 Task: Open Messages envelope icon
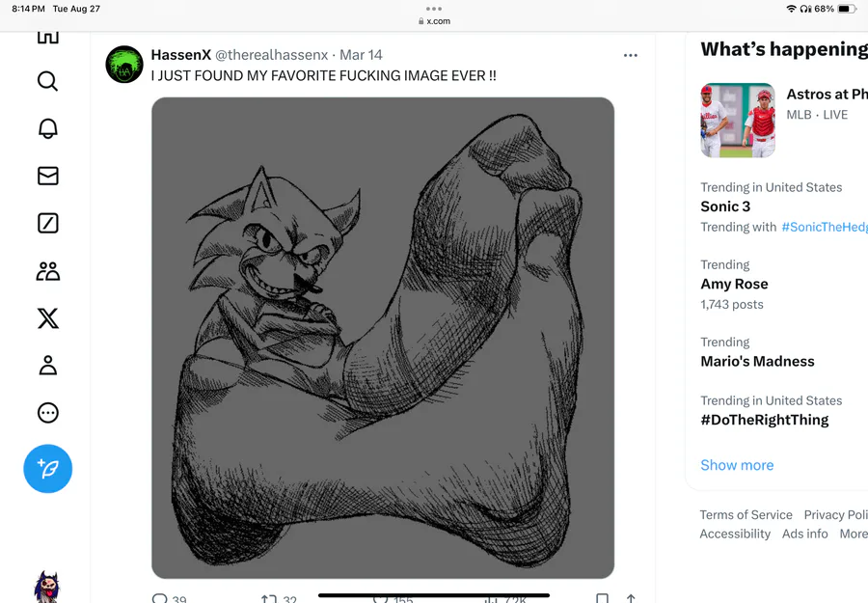point(47,177)
